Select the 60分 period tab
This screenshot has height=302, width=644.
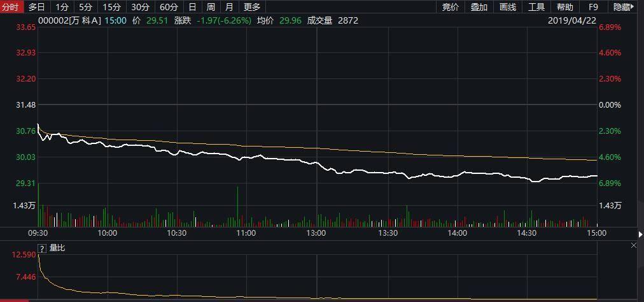point(169,7)
